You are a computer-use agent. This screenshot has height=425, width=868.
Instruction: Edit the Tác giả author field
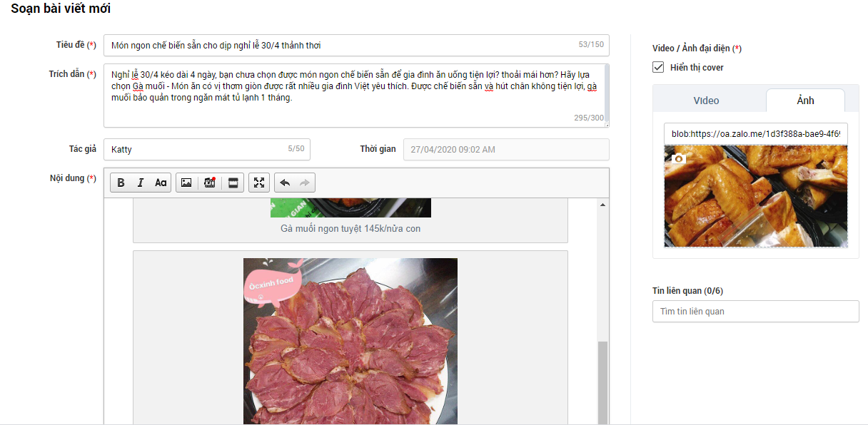point(207,149)
